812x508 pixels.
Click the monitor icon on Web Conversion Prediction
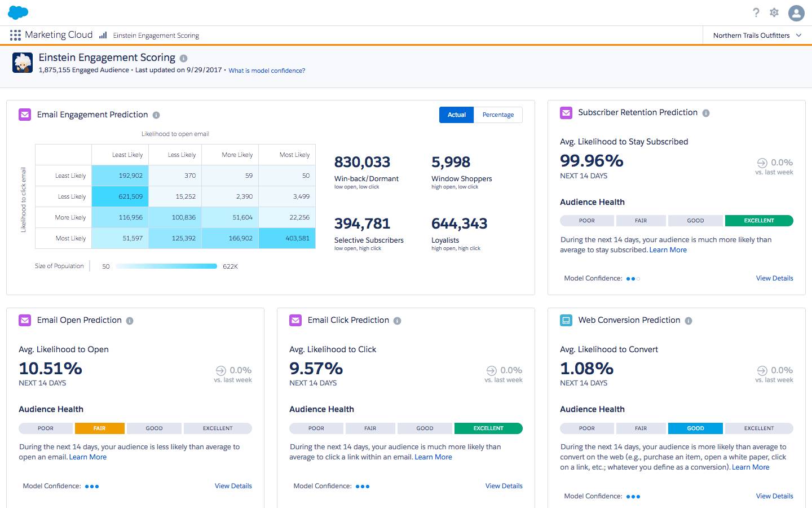tap(566, 320)
